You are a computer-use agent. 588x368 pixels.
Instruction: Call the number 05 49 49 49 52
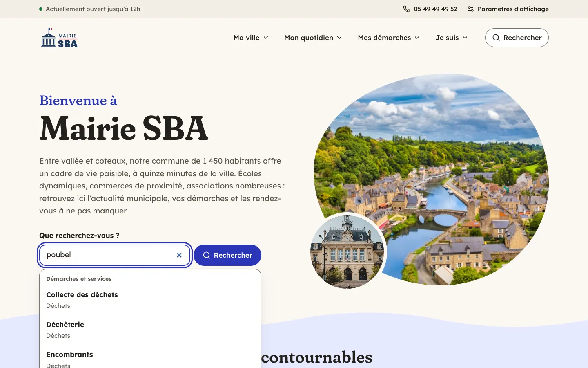pyautogui.click(x=430, y=9)
